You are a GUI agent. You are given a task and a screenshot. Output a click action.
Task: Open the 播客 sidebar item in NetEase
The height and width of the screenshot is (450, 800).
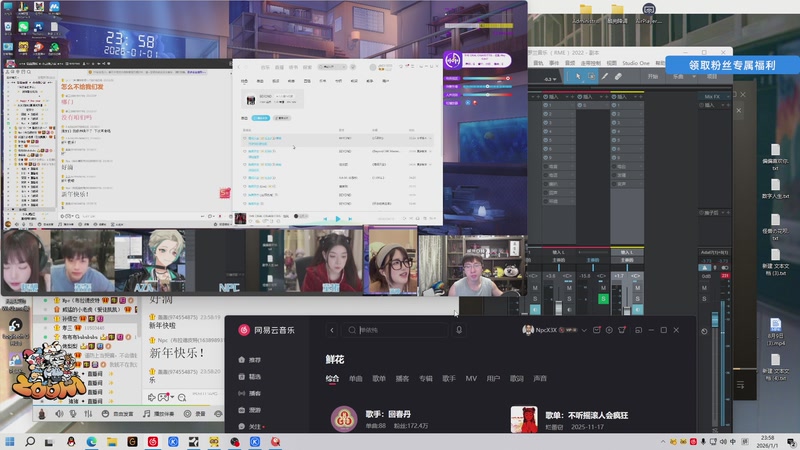[250, 393]
